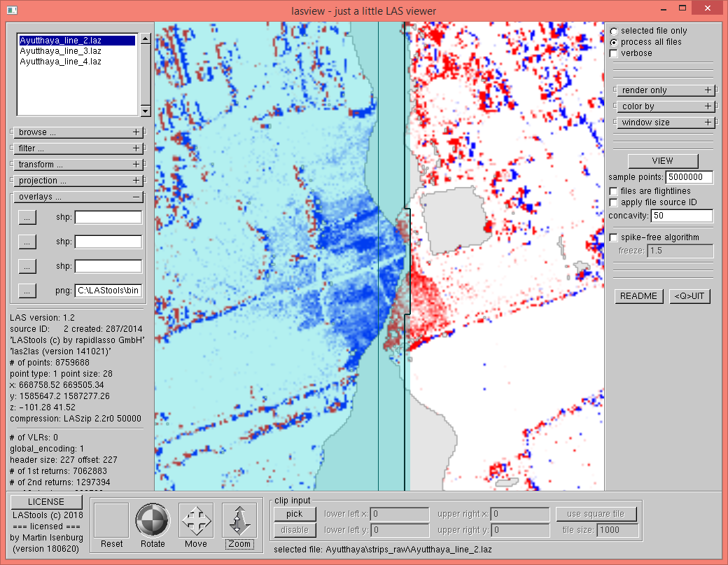Open the README button
The height and width of the screenshot is (565, 728).
click(639, 296)
